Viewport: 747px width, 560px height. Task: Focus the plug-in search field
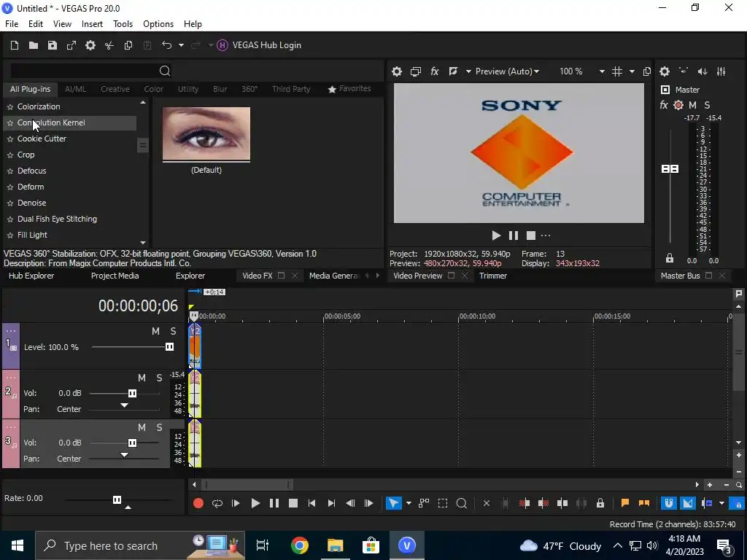[85, 71]
